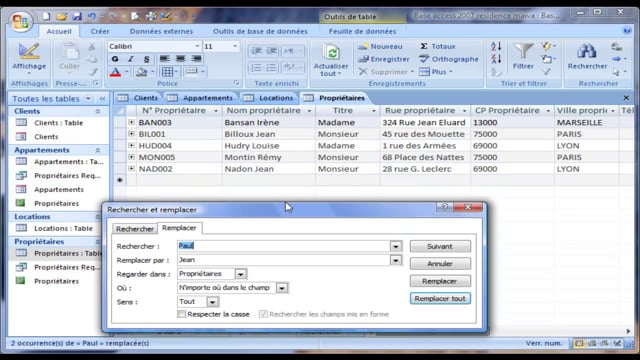
Task: Sort descending with the Z-A icon
Action: 496,60
